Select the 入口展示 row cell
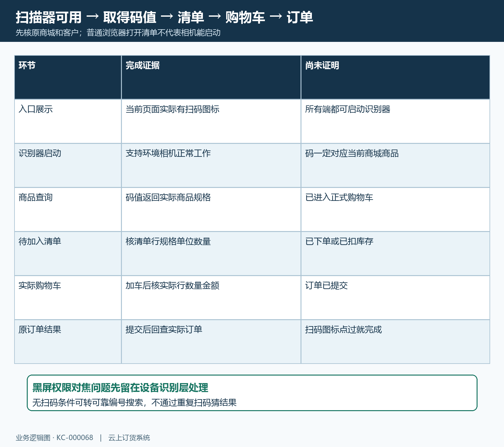Image resolution: width=504 pixels, height=447 pixels. pyautogui.click(x=68, y=122)
